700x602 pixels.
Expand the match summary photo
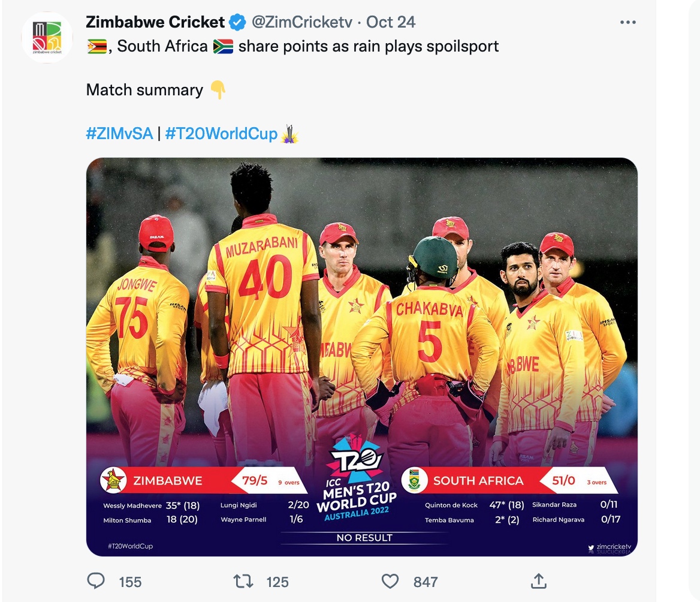tap(361, 356)
